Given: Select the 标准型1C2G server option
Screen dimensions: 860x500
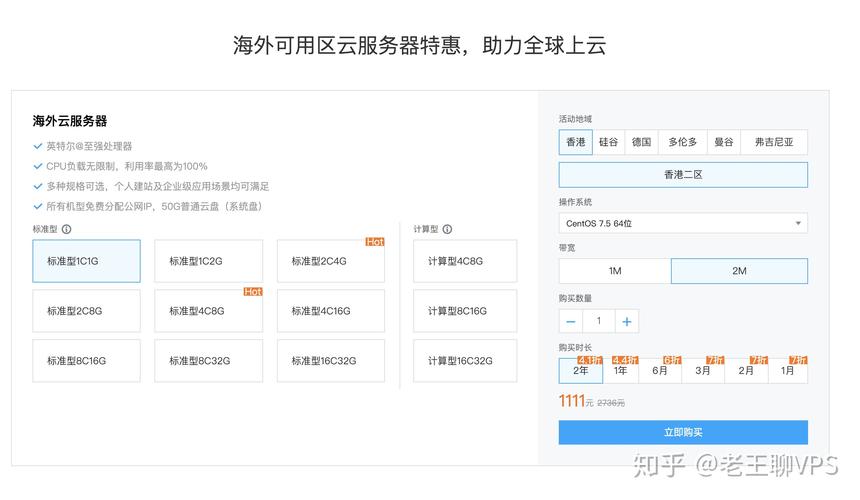Looking at the screenshot, I should pyautogui.click(x=208, y=261).
